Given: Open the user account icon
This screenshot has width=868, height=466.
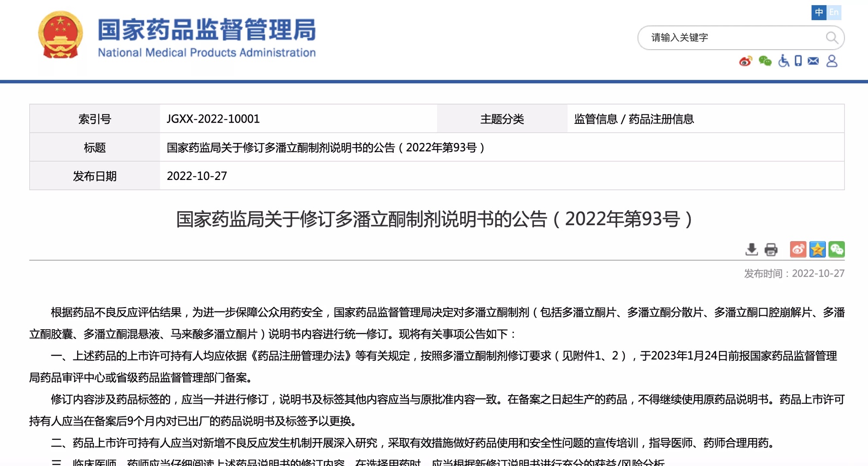Looking at the screenshot, I should point(832,61).
